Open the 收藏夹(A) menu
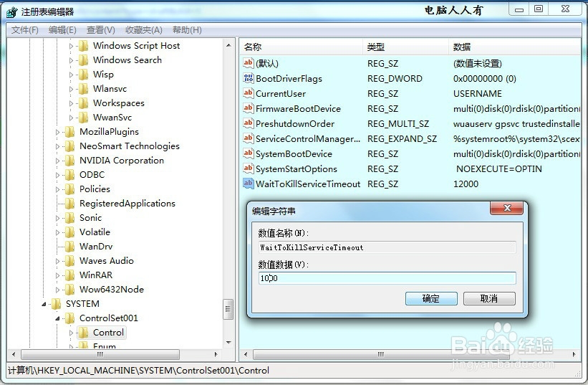 144,30
